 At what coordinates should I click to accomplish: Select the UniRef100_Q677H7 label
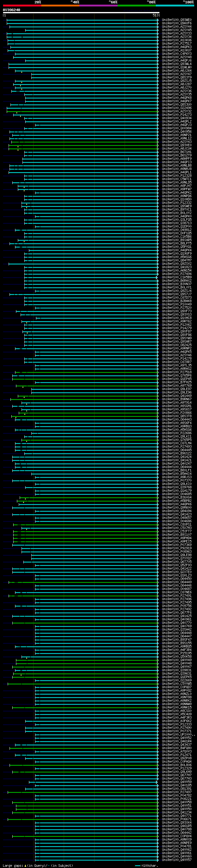[177, 775]
